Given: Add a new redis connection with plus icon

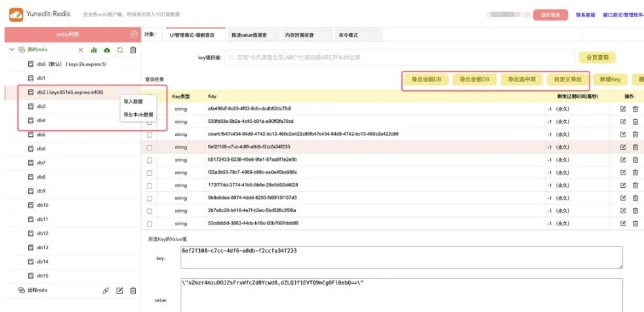Looking at the screenshot, I should (134, 35).
